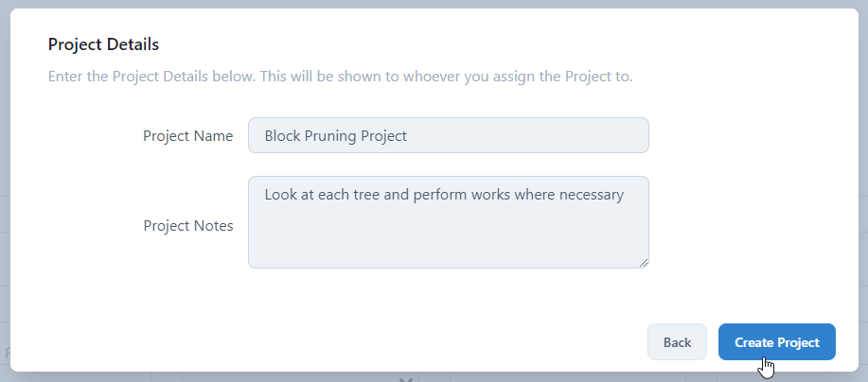Click the instruction text under Project Details
This screenshot has height=382, width=868.
(340, 76)
